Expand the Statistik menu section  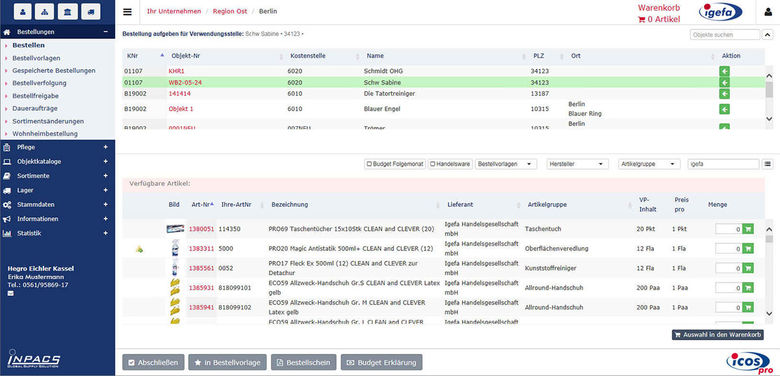105,233
